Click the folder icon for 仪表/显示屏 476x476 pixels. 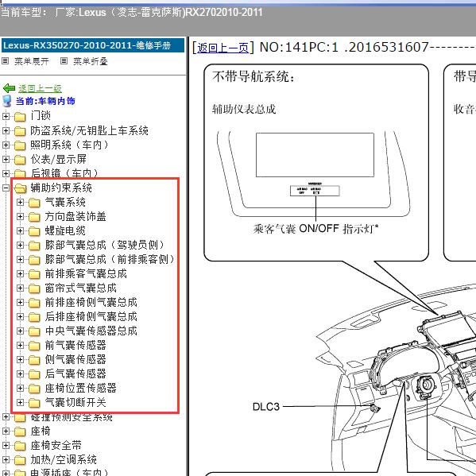[20, 160]
